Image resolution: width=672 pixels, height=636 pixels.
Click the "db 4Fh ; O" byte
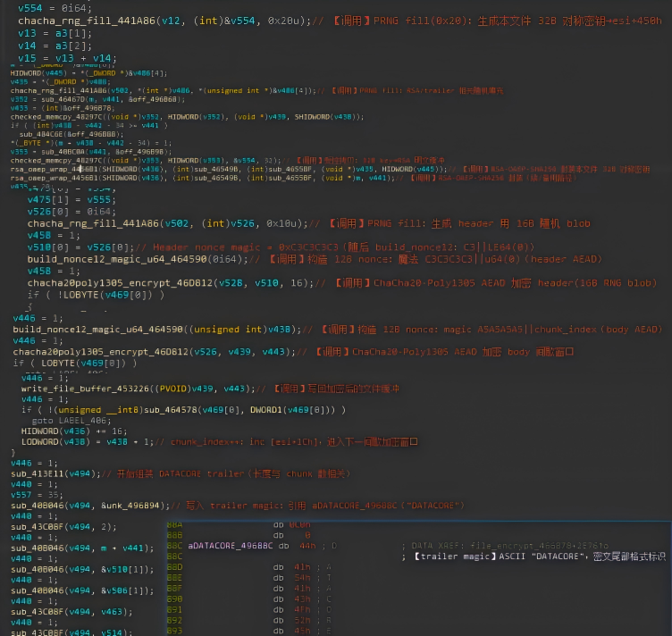tap(302, 609)
